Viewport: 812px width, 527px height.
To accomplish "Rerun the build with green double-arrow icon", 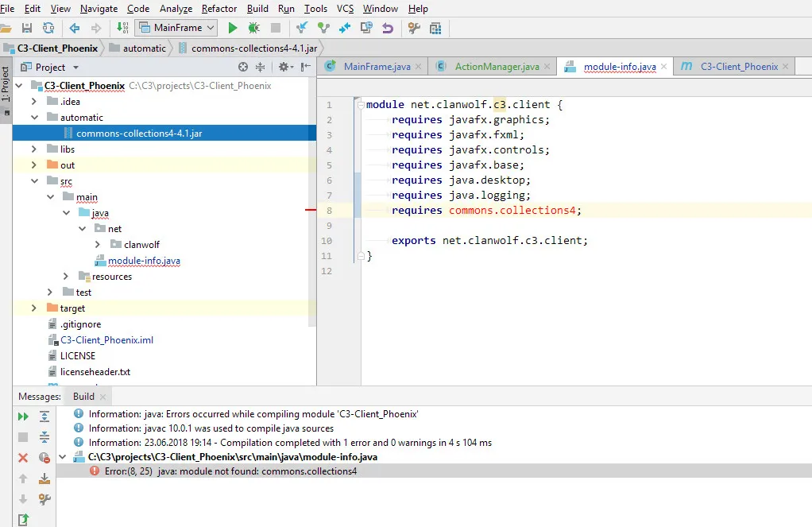I will 23,417.
